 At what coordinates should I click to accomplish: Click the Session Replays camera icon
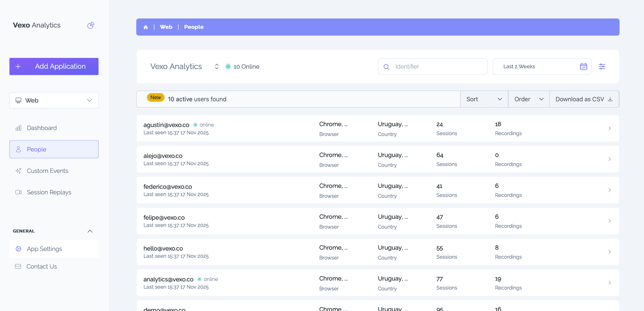pyautogui.click(x=19, y=192)
